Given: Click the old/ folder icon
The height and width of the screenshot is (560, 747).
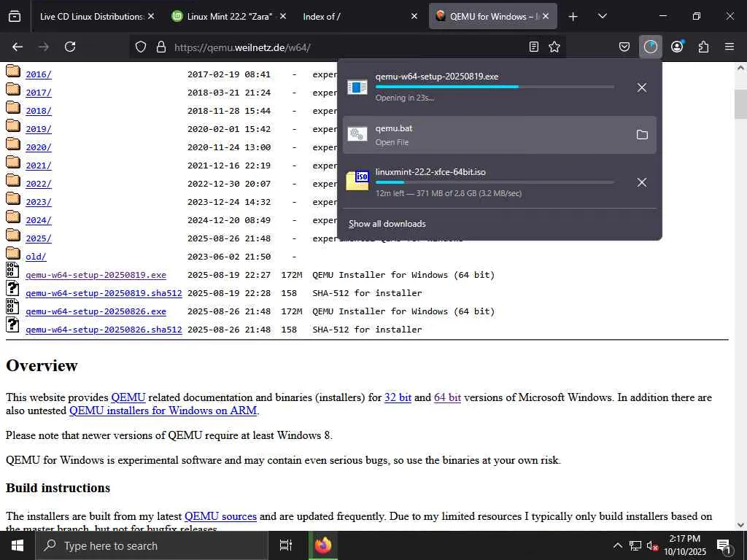Looking at the screenshot, I should pos(13,253).
